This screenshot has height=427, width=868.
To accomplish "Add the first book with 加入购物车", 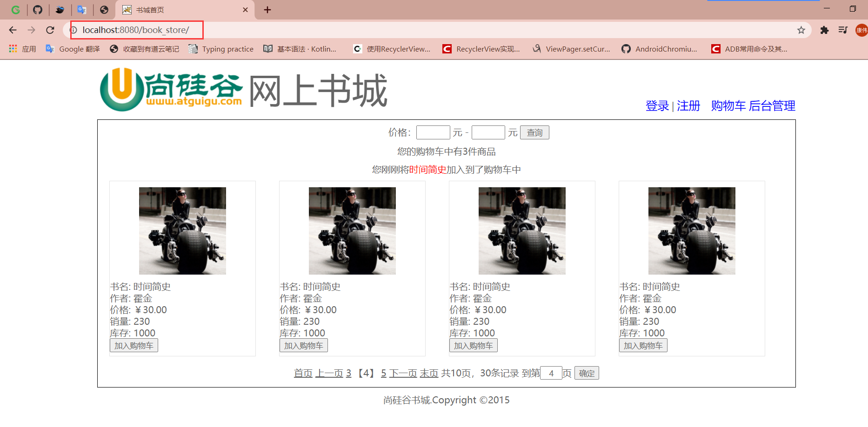I will pyautogui.click(x=134, y=346).
